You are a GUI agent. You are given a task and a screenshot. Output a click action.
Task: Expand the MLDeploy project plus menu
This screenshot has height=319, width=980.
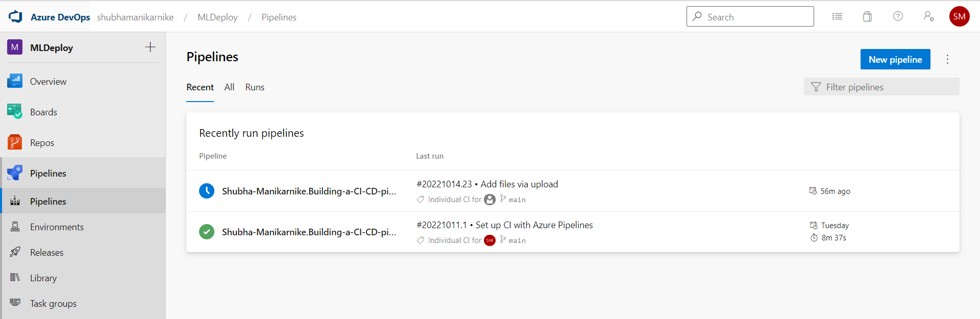coord(150,46)
